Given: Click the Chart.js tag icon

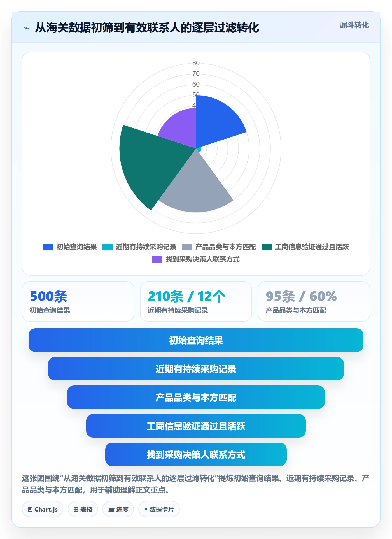Looking at the screenshot, I should click(30, 509).
